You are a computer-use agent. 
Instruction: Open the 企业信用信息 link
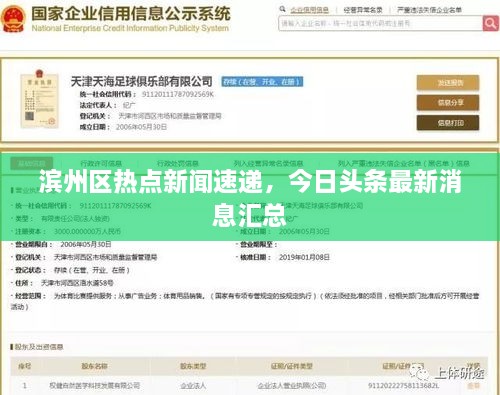(309, 10)
